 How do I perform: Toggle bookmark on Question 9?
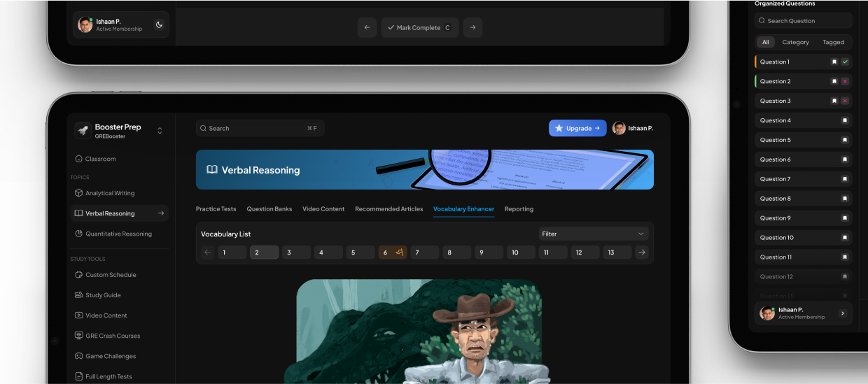[845, 218]
